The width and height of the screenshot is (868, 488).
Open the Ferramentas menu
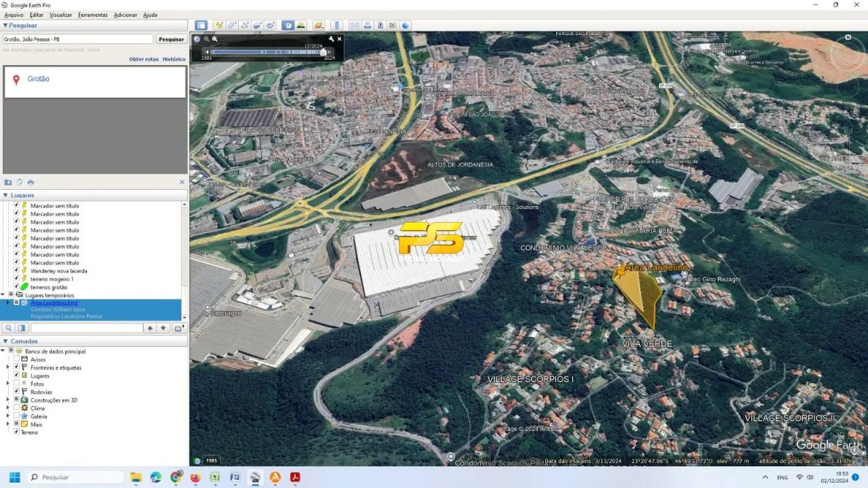(93, 15)
